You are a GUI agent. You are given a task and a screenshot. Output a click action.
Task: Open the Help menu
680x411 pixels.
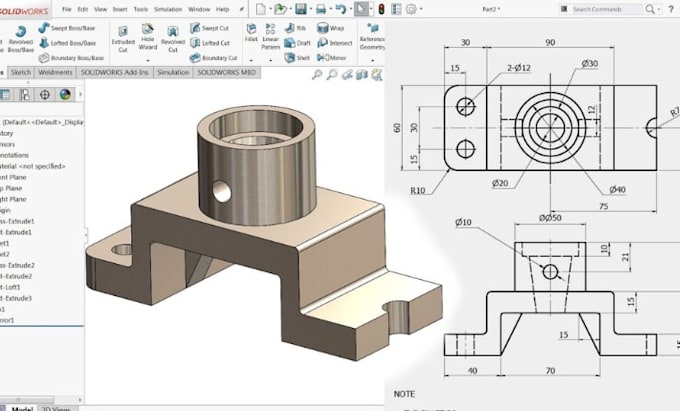click(222, 9)
